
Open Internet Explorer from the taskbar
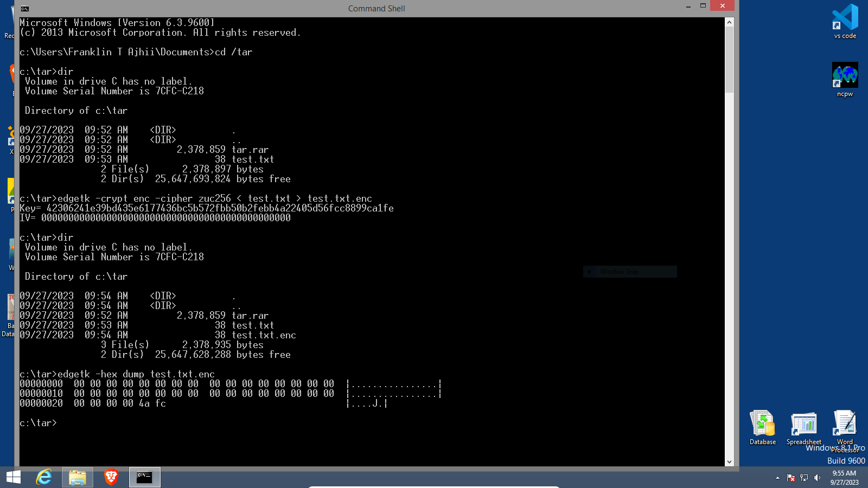44,477
